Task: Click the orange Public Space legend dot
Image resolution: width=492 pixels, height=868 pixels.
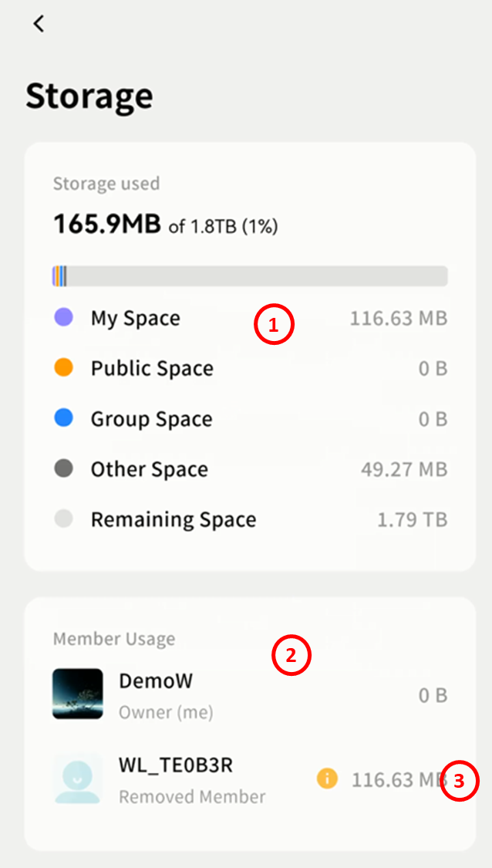Action: 64,368
